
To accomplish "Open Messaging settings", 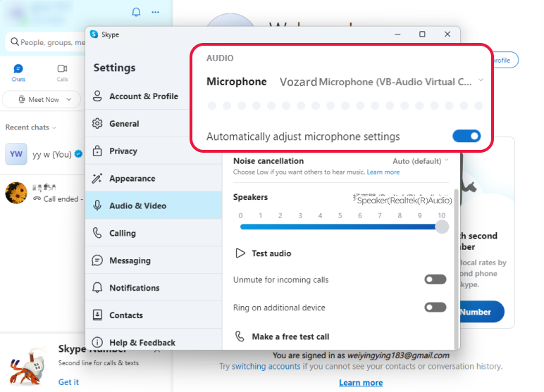I will tap(154, 260).
